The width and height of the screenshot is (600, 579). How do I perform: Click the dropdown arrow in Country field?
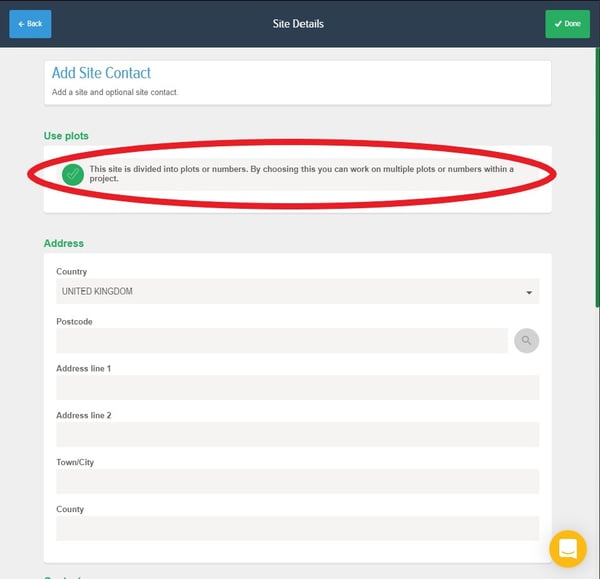click(x=529, y=292)
